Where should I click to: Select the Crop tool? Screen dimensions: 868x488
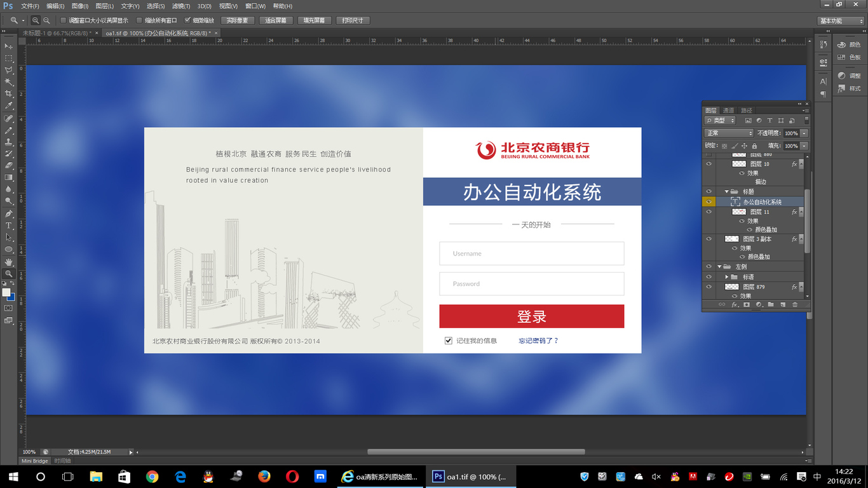point(8,94)
